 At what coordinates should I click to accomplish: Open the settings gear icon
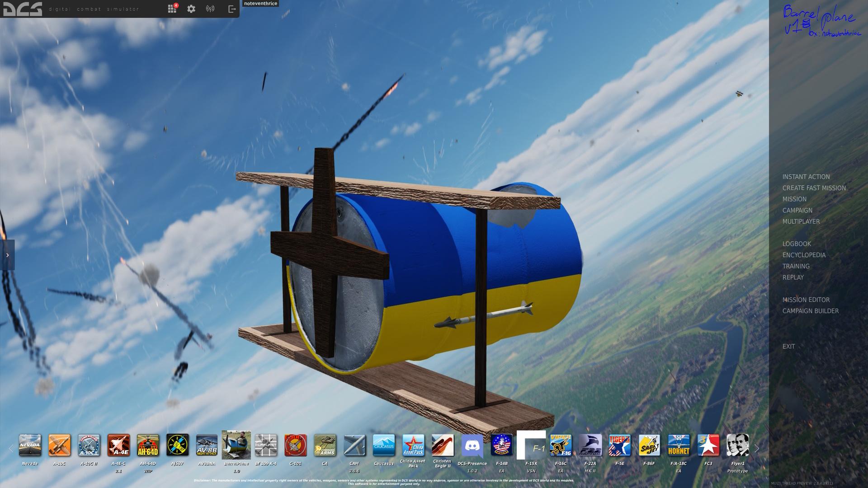(x=191, y=9)
